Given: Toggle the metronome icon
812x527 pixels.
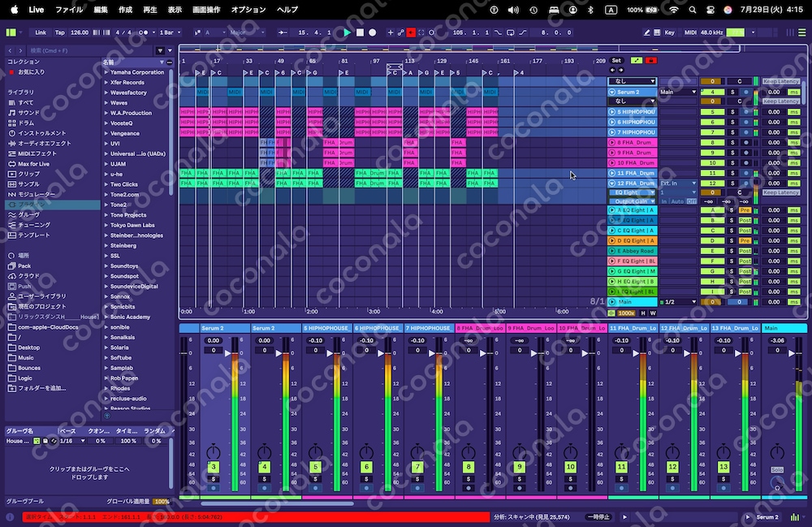Looking at the screenshot, I should coord(143,32).
